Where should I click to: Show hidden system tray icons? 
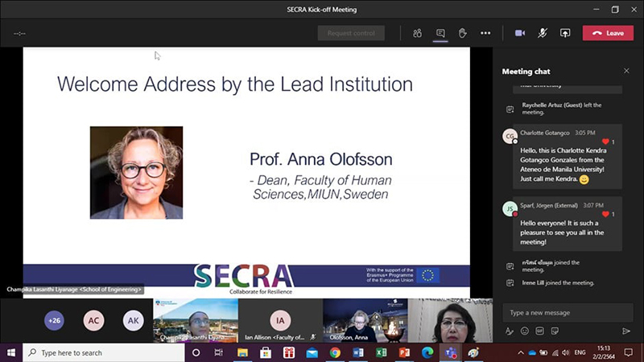tap(521, 352)
